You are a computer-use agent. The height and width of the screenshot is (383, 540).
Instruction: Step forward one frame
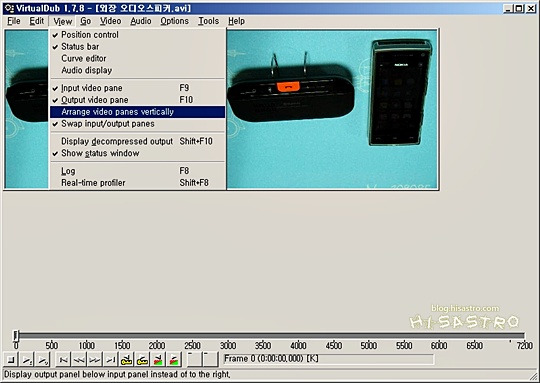pos(95,360)
